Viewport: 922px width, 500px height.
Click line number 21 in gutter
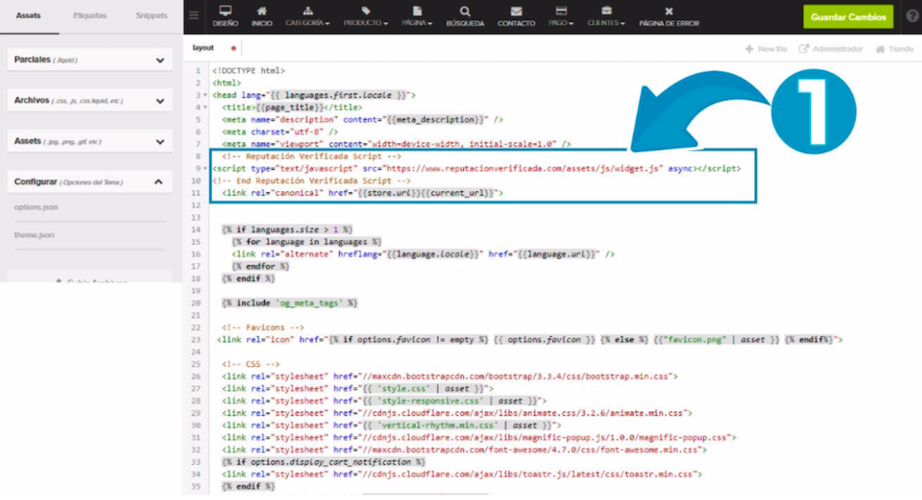196,315
